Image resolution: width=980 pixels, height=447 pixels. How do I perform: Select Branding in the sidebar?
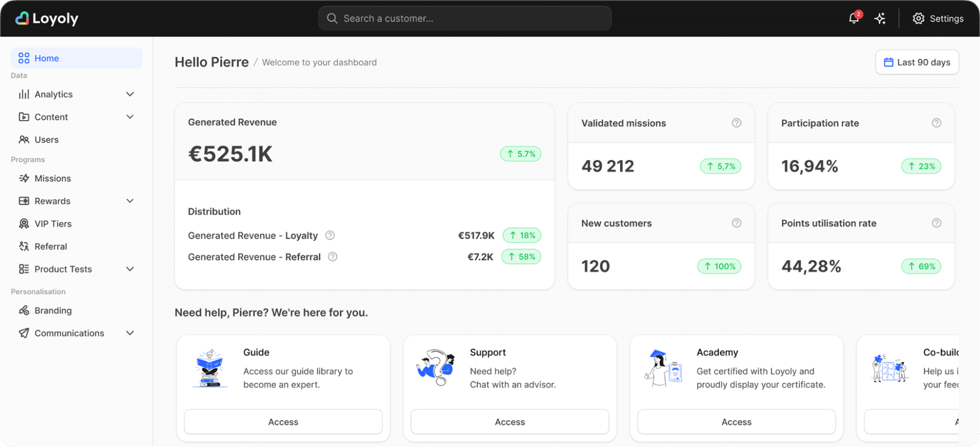click(53, 311)
